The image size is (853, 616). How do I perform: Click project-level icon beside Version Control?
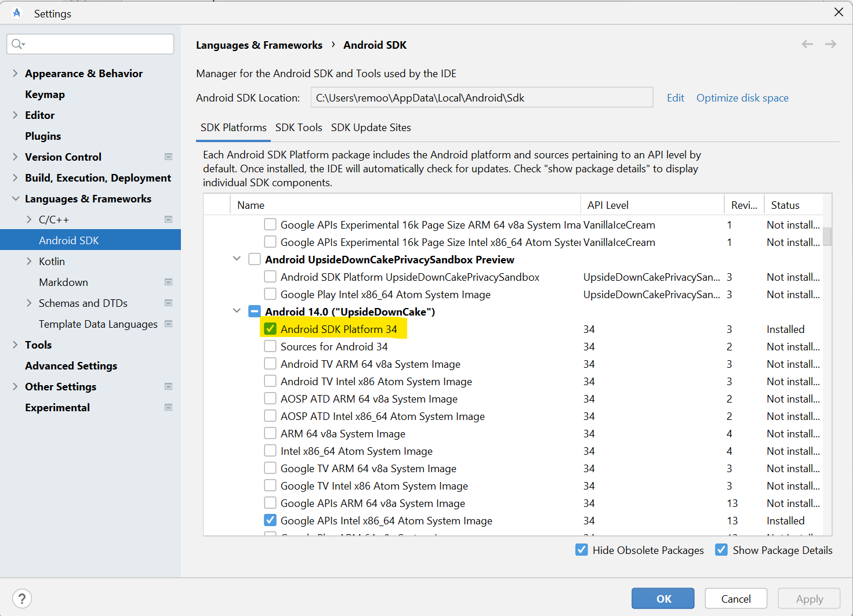click(x=169, y=157)
